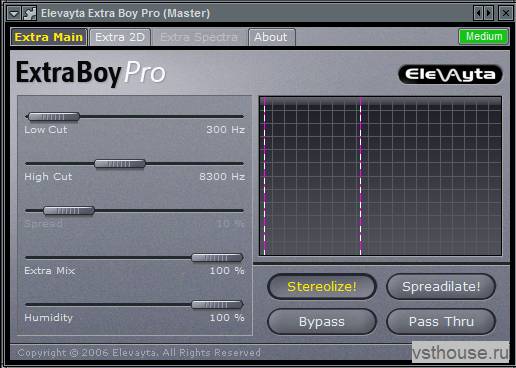
Task: Toggle the Spreadilate! mode button
Action: (441, 287)
